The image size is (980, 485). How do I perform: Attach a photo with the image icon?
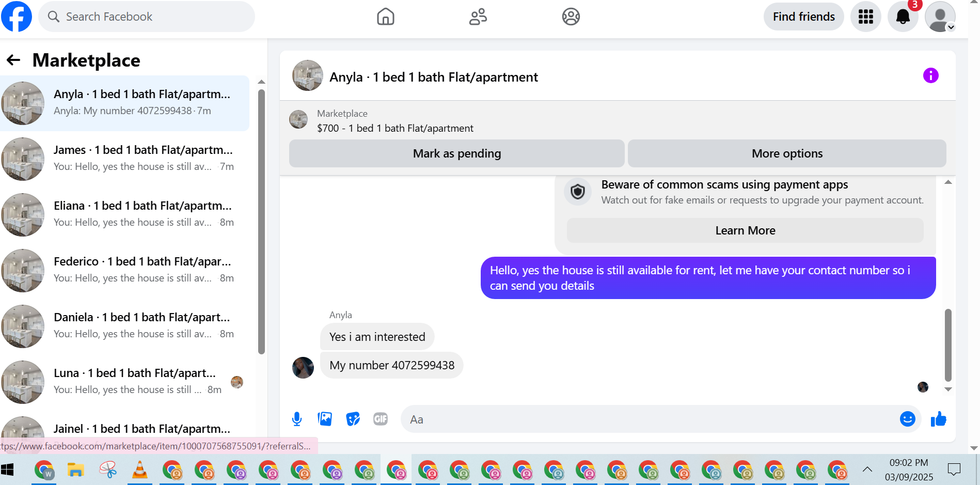click(325, 419)
